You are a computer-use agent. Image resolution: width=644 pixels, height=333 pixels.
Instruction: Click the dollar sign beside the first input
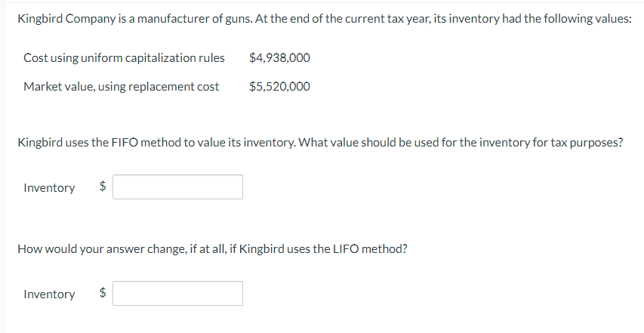pyautogui.click(x=104, y=188)
